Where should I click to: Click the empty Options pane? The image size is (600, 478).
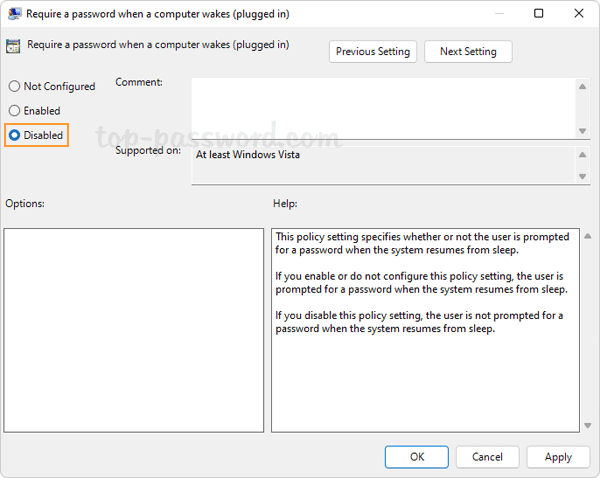pyautogui.click(x=133, y=330)
